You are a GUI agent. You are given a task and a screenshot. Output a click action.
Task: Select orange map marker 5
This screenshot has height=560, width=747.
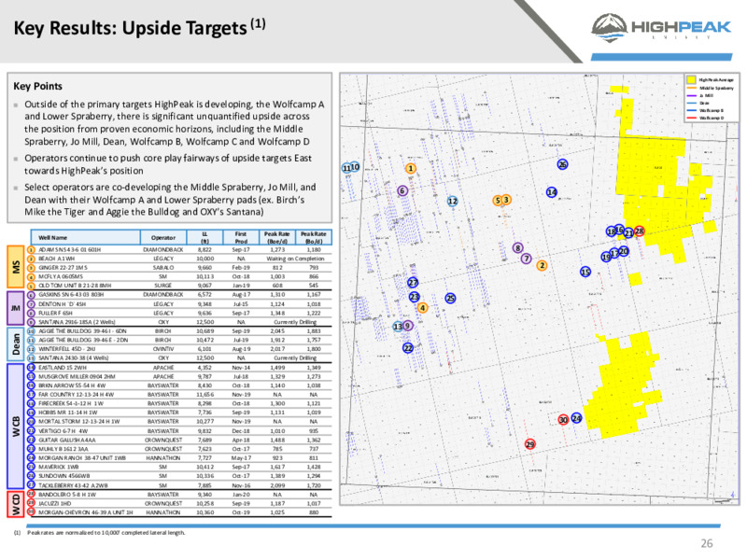coord(498,201)
